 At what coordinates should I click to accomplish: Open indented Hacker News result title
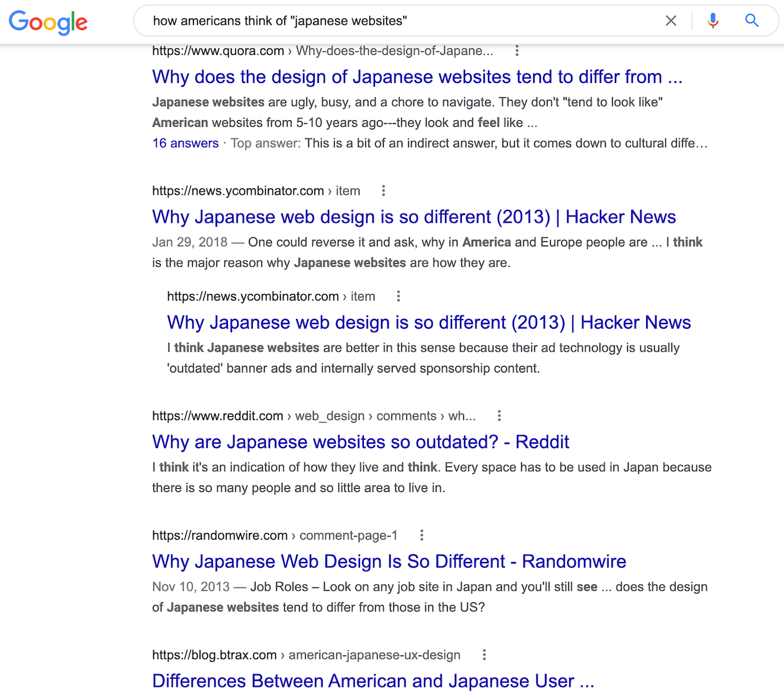[429, 322]
